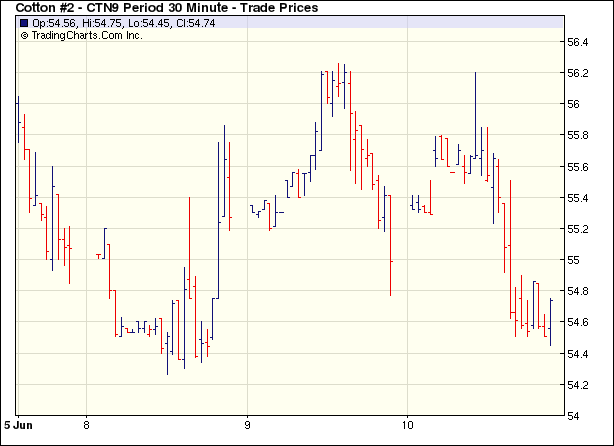The image size is (614, 446).
Task: Click the '5 Jun' date axis label
Action: pos(14,424)
